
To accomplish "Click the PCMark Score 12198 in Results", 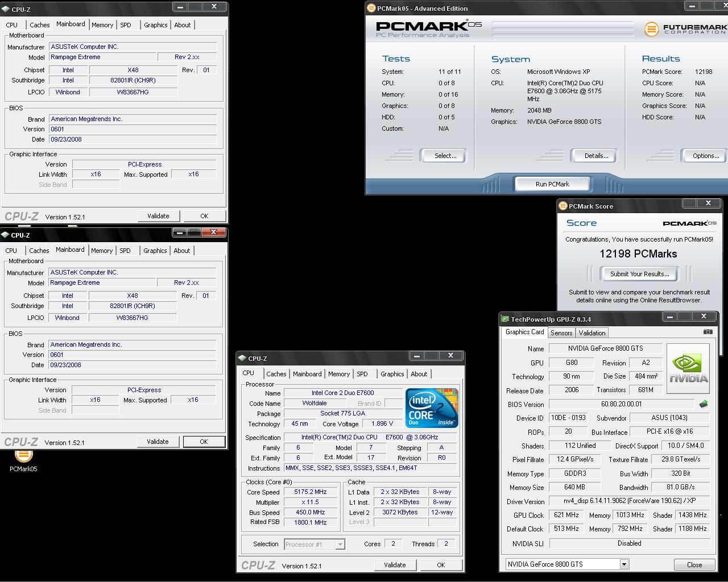I will (704, 72).
